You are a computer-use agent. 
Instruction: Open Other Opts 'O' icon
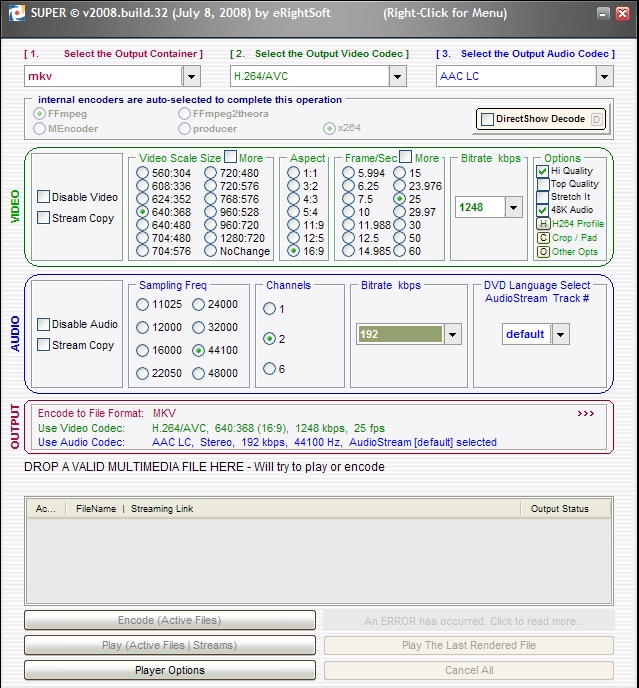(x=543, y=252)
